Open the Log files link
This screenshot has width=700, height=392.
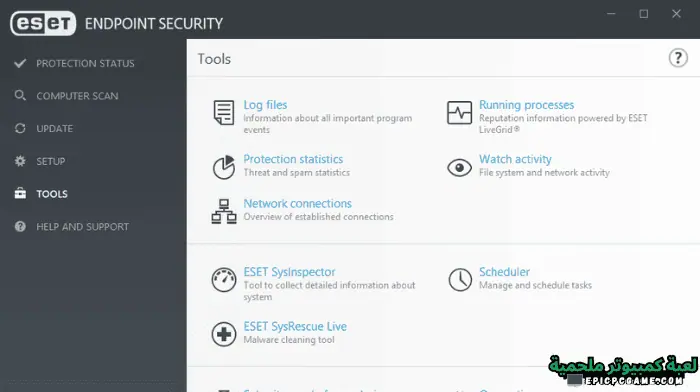click(265, 105)
